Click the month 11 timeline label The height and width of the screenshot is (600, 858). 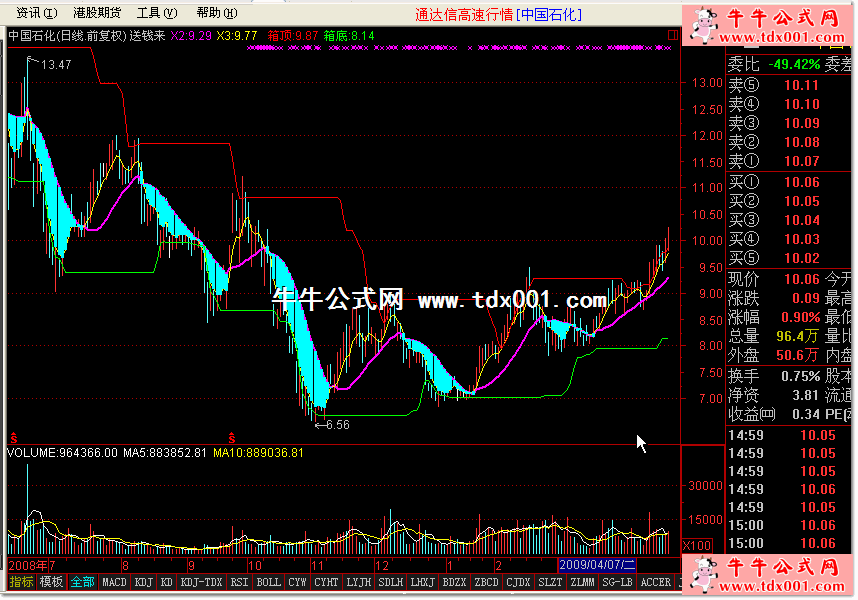(x=317, y=566)
